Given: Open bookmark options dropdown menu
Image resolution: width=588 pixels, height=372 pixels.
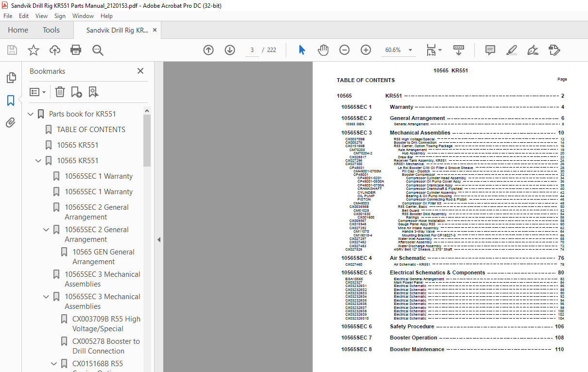Looking at the screenshot, I should tap(37, 92).
